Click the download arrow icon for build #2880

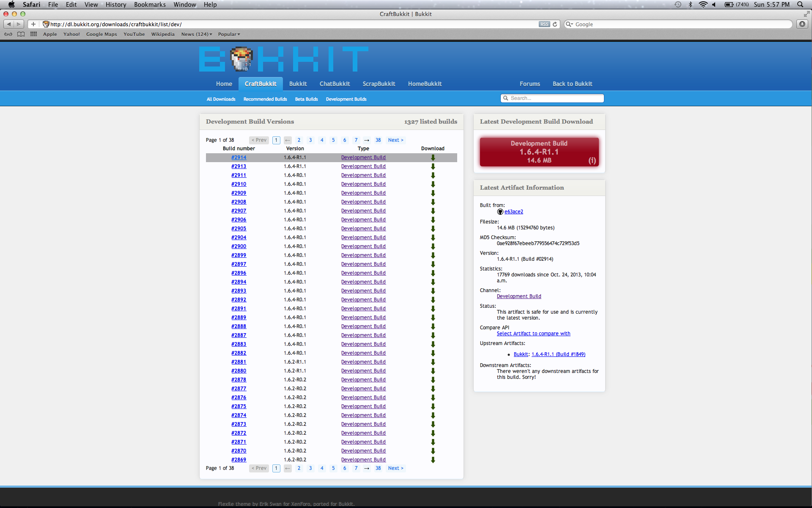click(x=433, y=370)
